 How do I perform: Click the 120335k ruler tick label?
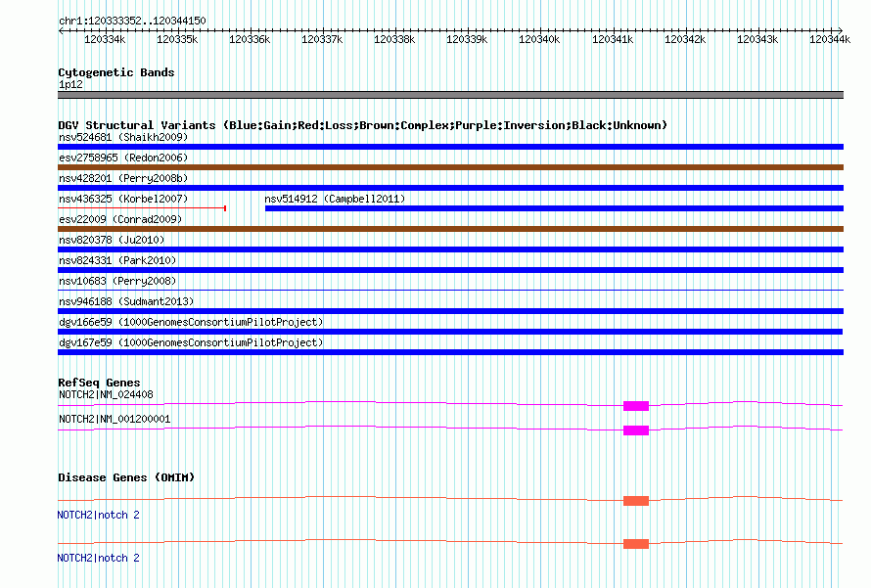click(177, 39)
